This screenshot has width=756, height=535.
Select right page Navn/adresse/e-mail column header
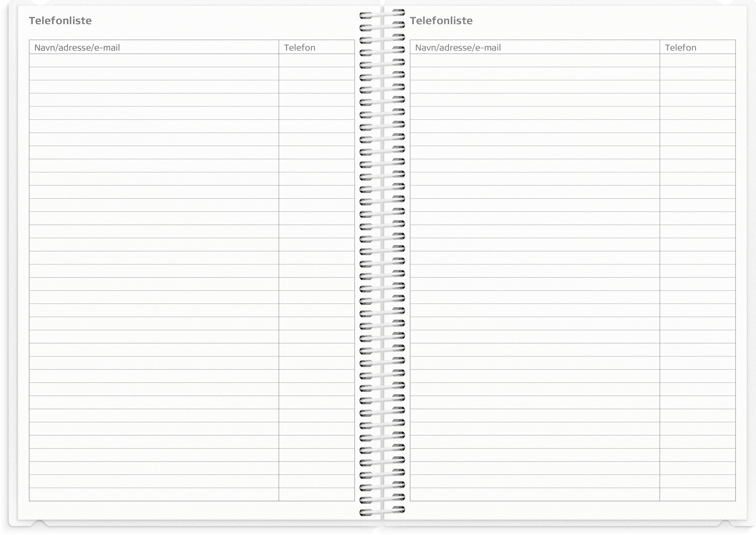[458, 48]
